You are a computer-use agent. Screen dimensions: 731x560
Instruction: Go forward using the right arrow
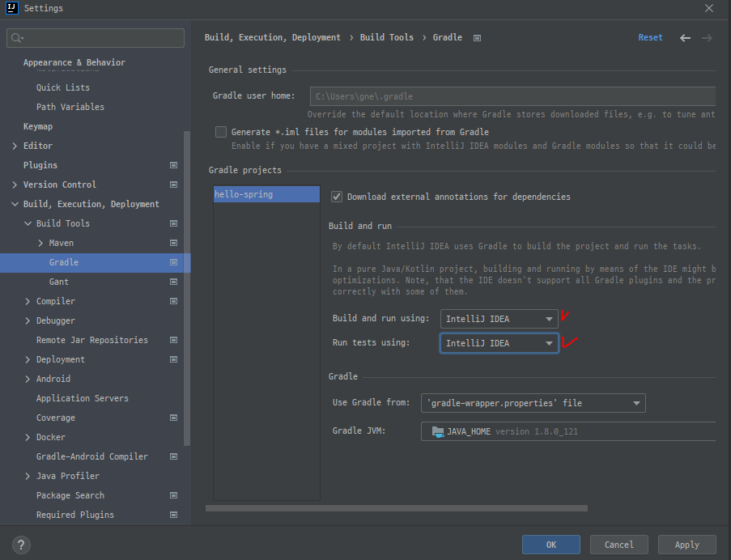[707, 38]
